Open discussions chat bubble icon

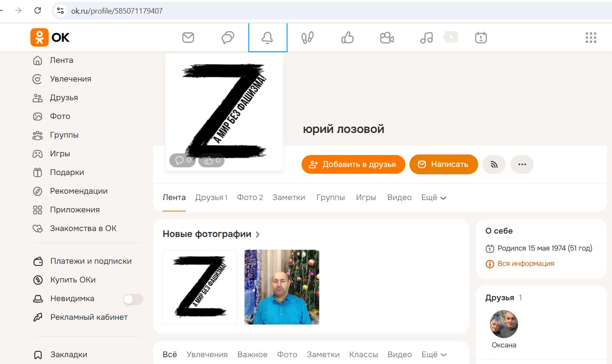coord(228,38)
